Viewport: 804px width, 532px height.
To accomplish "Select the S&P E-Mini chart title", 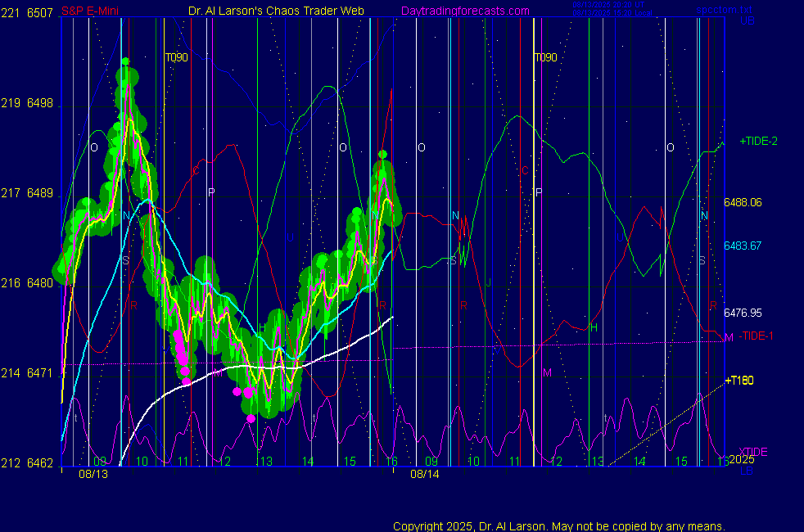I will (88, 11).
